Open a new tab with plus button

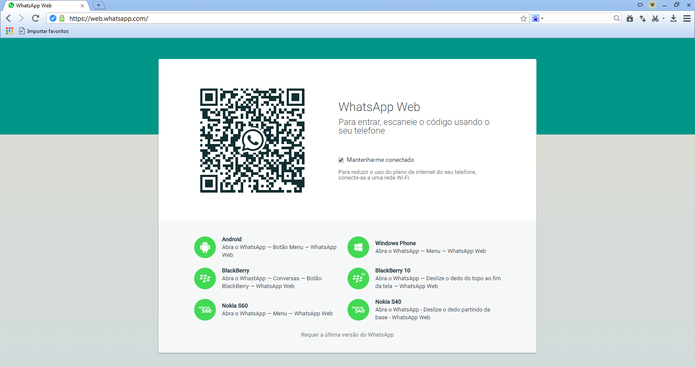[98, 5]
